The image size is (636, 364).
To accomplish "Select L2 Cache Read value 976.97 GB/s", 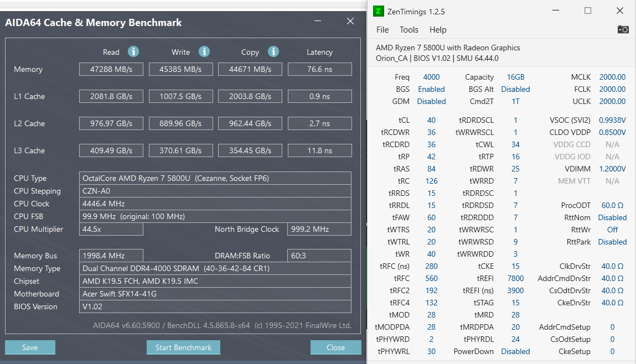I will [111, 123].
